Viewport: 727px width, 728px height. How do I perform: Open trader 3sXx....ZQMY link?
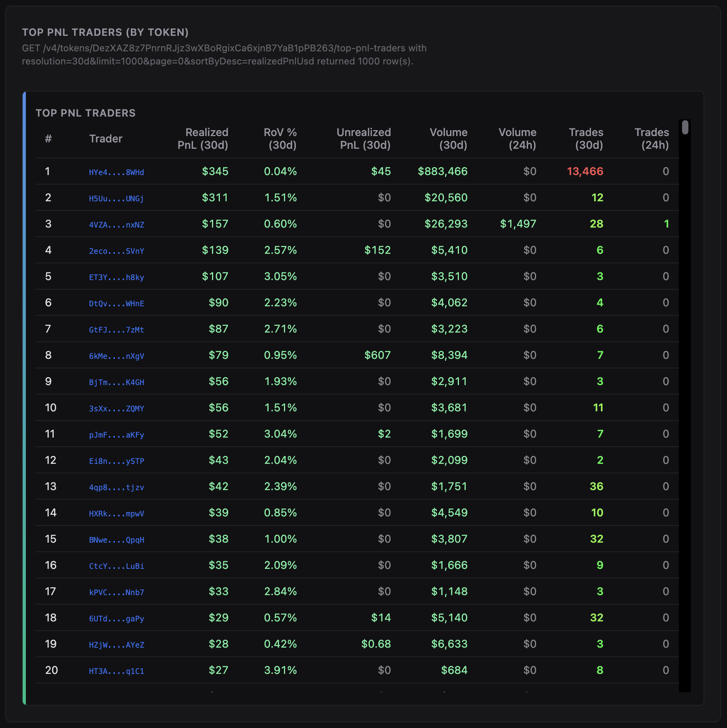click(117, 409)
